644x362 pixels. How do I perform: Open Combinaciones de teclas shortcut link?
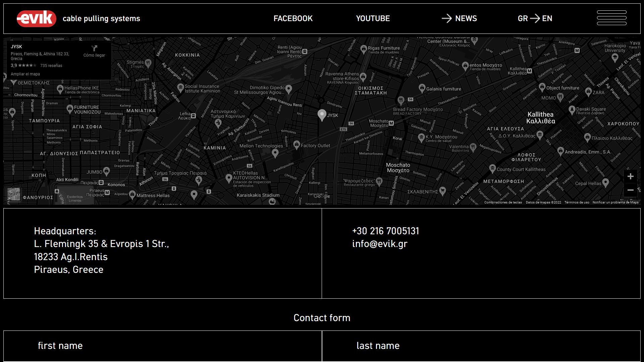503,202
